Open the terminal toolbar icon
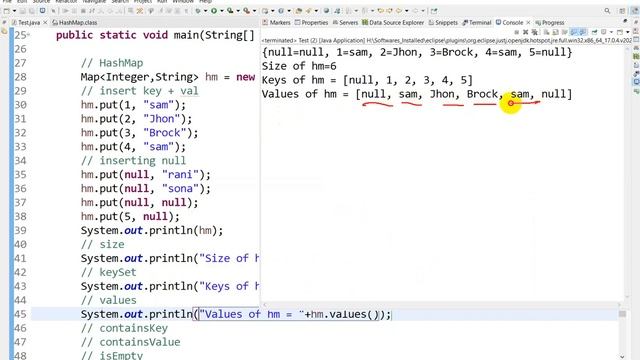640x360 pixels. click(42, 11)
